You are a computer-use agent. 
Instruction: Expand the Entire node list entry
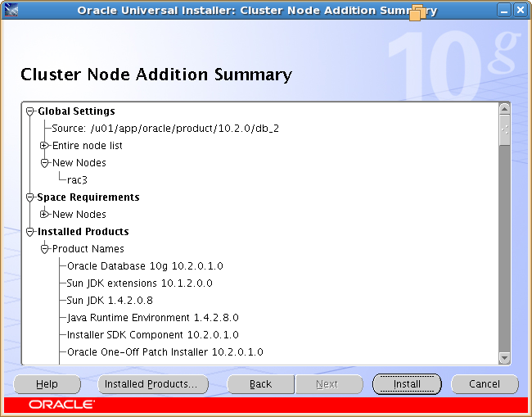(x=44, y=146)
